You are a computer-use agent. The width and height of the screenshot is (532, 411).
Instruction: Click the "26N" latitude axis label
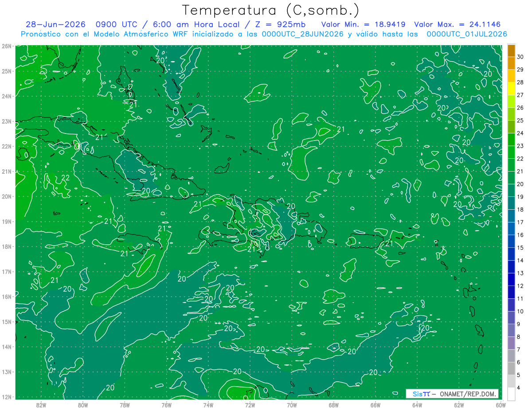(6, 46)
